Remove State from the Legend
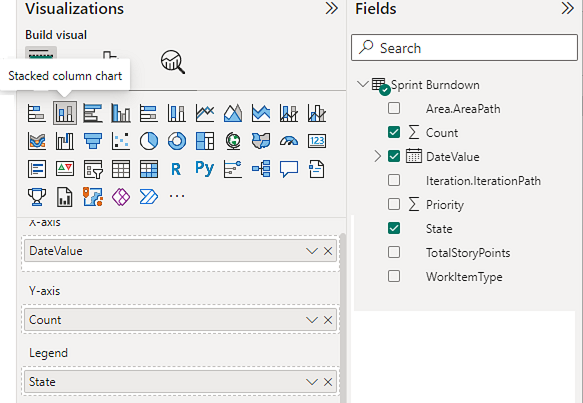 328,382
